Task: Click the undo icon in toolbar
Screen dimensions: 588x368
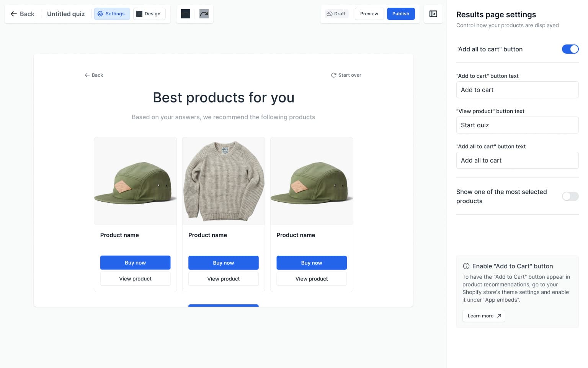Action: [186, 14]
